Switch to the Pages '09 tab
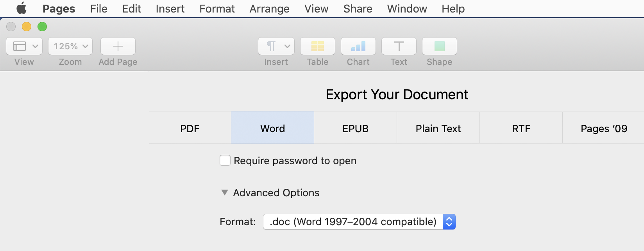This screenshot has width=644, height=251. pos(603,128)
